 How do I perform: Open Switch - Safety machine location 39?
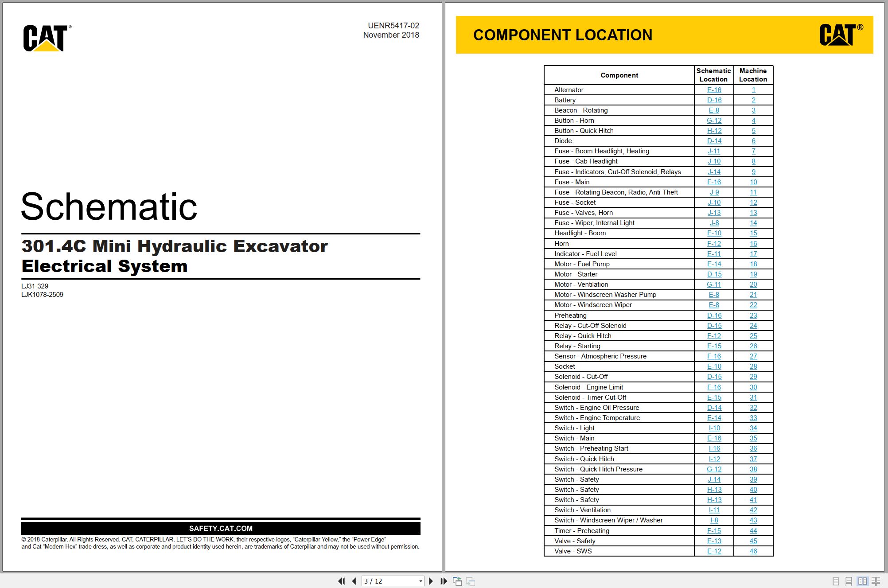point(753,479)
